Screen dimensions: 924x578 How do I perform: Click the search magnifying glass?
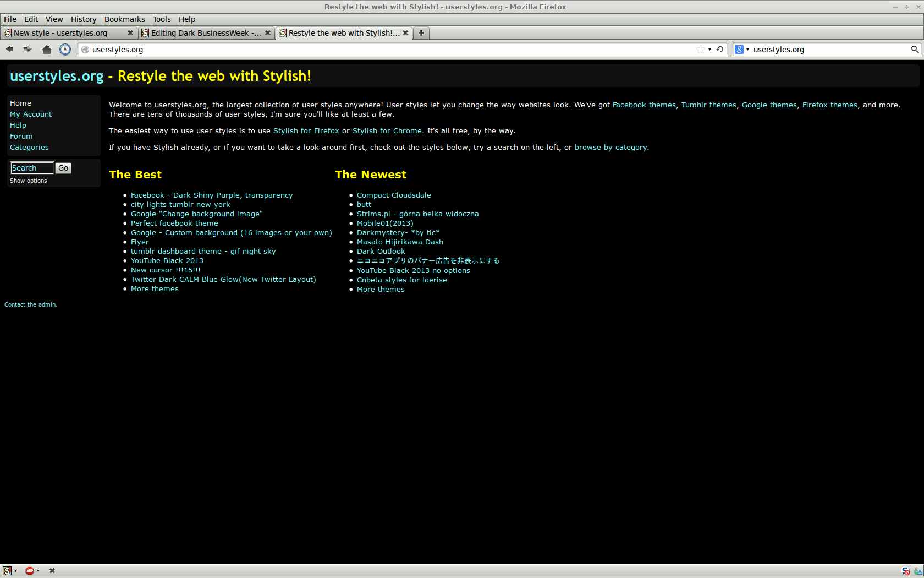tap(915, 50)
